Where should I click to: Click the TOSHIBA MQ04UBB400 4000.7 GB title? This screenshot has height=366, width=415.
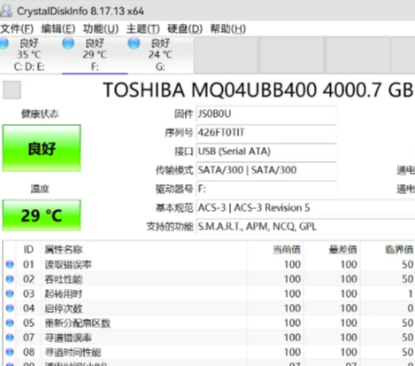tap(258, 90)
